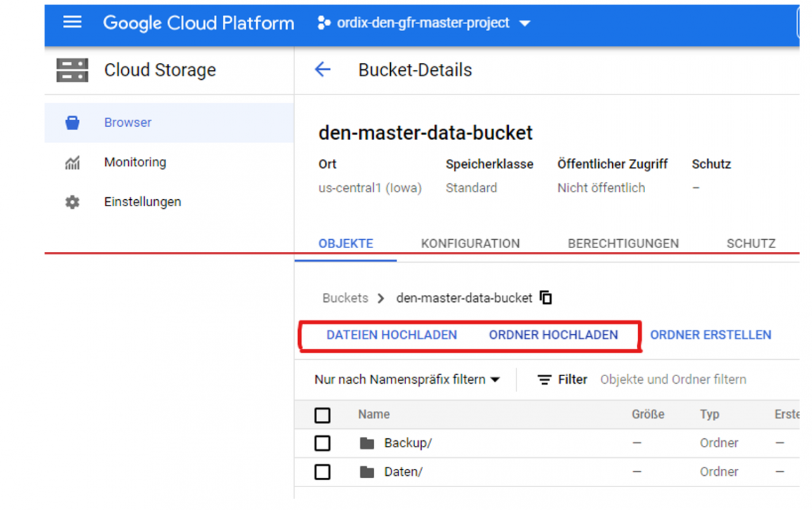Click the Buckets breadcrumb link

(345, 298)
